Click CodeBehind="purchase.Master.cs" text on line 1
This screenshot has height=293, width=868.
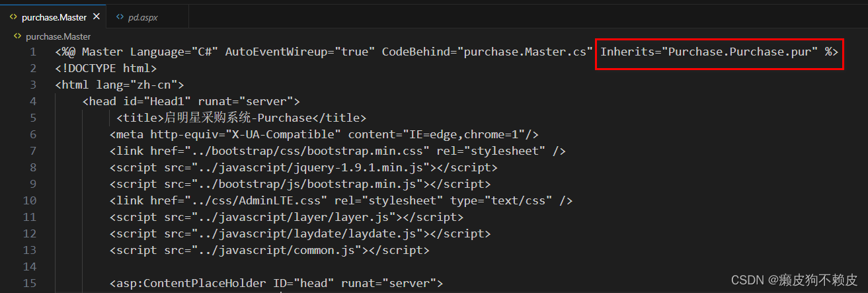[487, 52]
